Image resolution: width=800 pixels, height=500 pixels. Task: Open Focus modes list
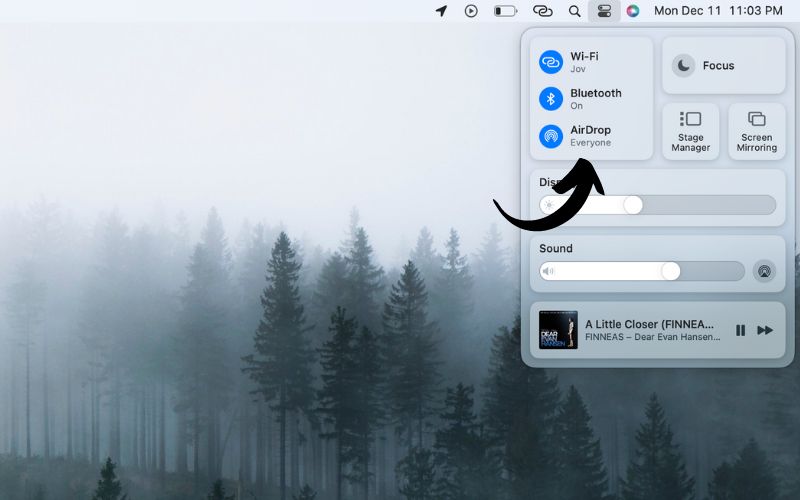(723, 65)
